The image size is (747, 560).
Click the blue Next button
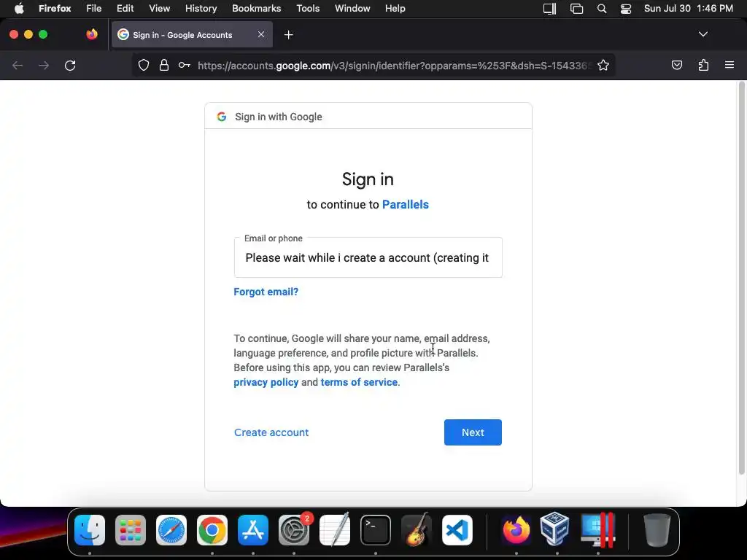click(473, 432)
